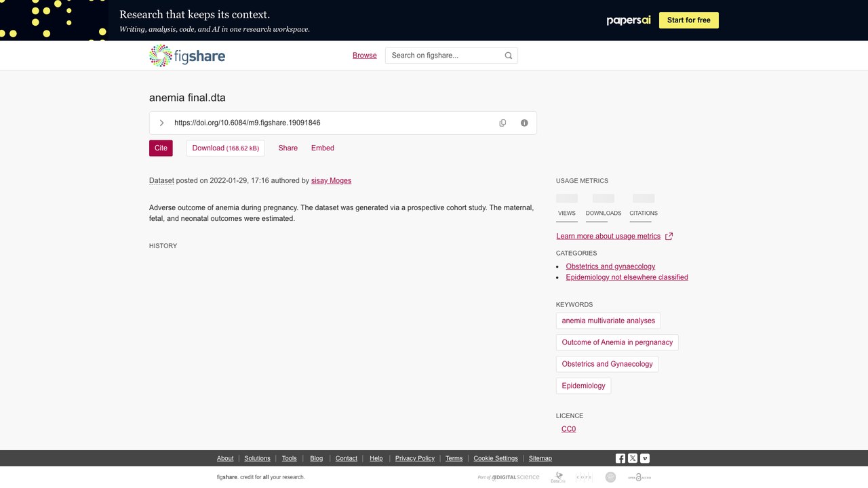Viewport: 868px width, 488px height.
Task: Open the DataCite logo in the footer
Action: [x=558, y=477]
